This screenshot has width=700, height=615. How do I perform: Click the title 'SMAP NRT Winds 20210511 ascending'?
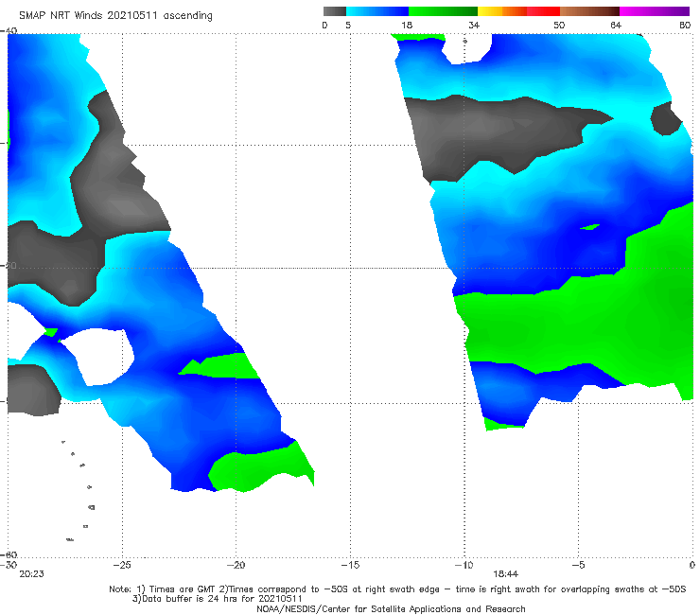pos(115,16)
